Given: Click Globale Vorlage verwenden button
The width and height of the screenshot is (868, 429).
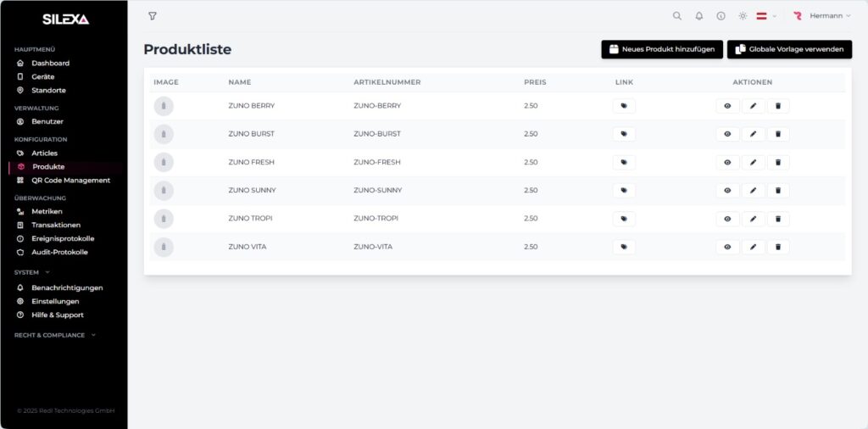Looking at the screenshot, I should [789, 49].
